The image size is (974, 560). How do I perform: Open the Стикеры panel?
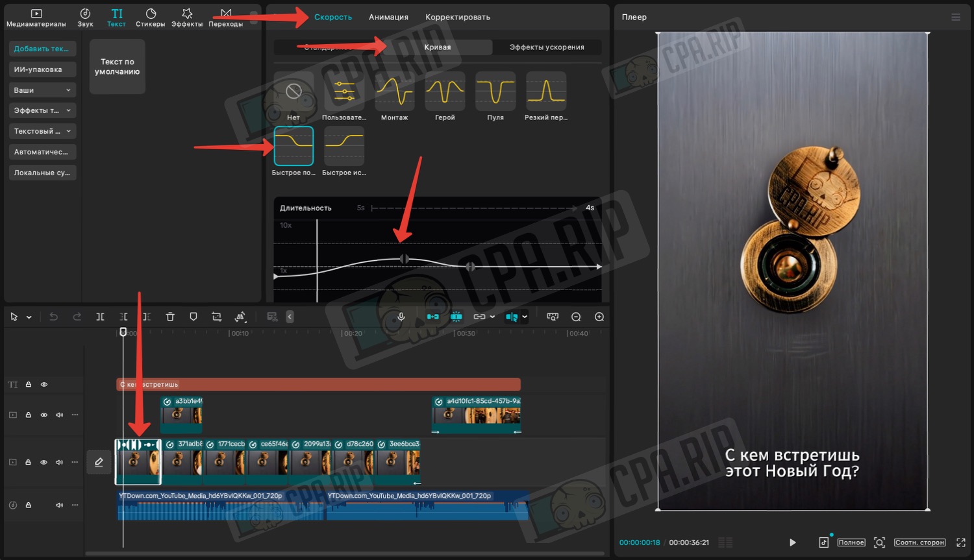pos(150,18)
